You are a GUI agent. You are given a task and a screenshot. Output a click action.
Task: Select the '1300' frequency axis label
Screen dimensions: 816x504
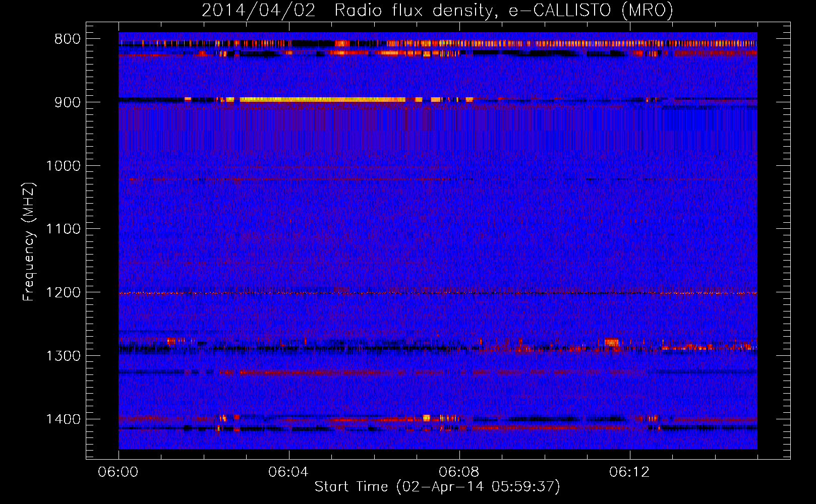64,356
